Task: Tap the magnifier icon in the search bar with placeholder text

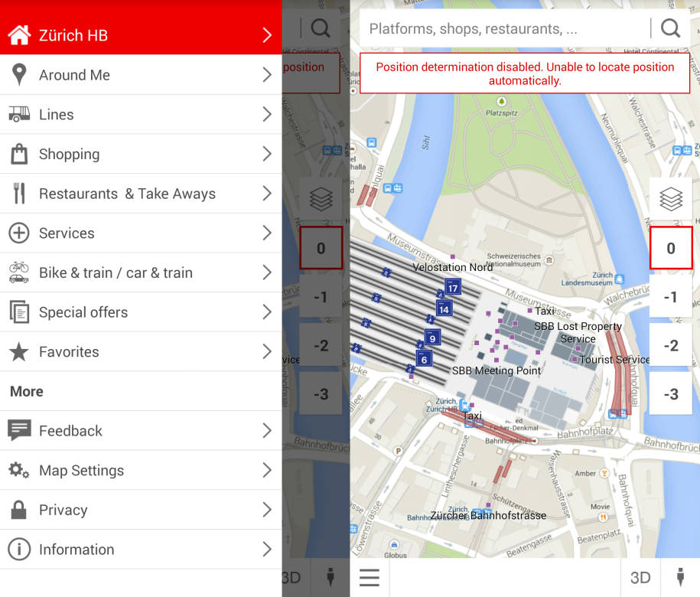Action: pyautogui.click(x=670, y=28)
